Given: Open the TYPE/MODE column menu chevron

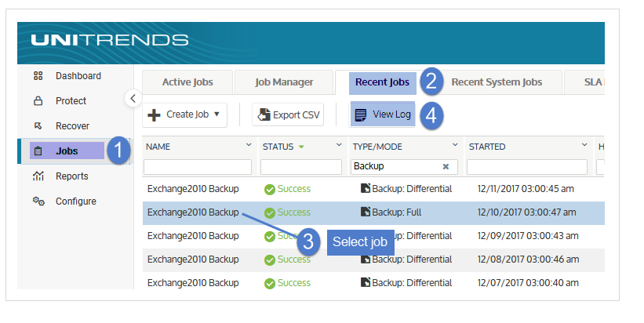Looking at the screenshot, I should click(x=455, y=145).
